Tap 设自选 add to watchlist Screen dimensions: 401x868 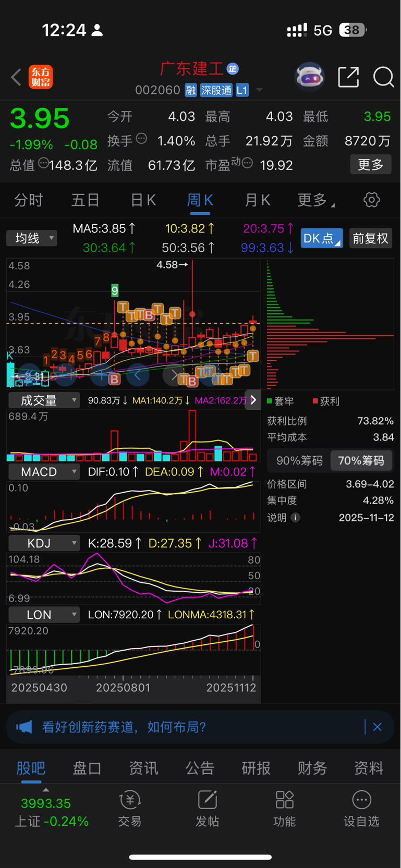tap(361, 809)
